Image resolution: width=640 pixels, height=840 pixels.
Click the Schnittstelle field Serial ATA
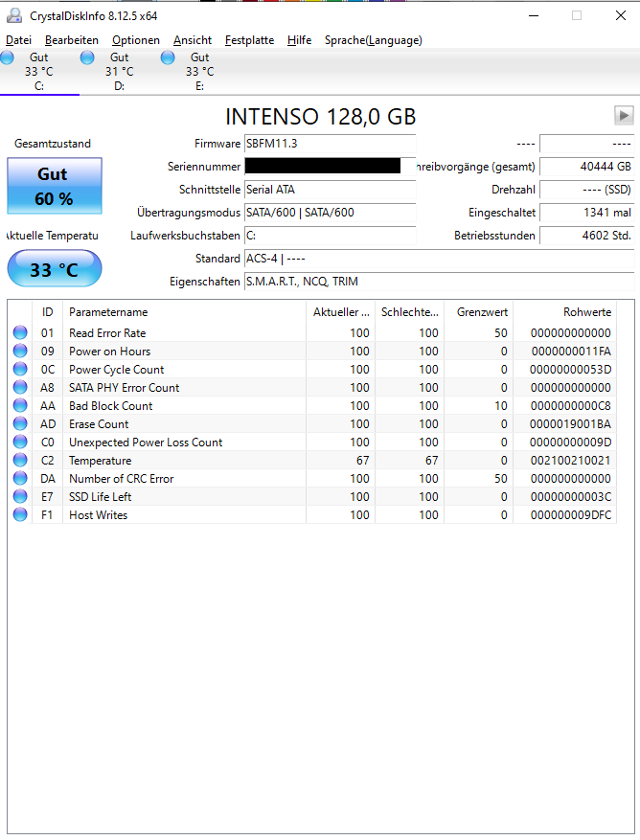coord(331,190)
